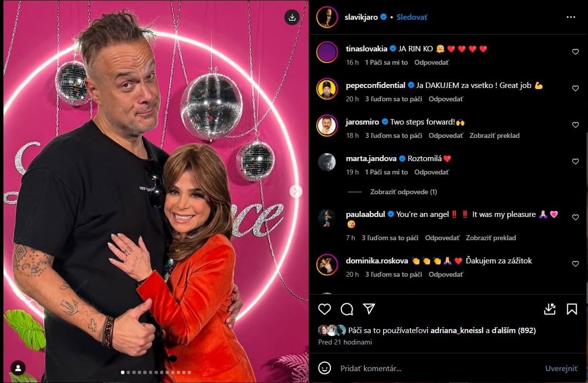The width and height of the screenshot is (588, 383).
Task: Share the post with the paper-plane icon
Action: (369, 309)
